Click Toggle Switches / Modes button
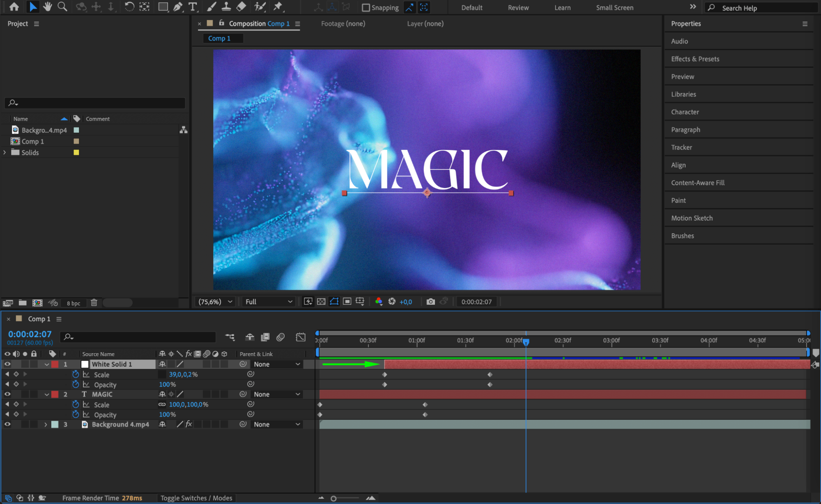This screenshot has width=821, height=504. coord(196,498)
